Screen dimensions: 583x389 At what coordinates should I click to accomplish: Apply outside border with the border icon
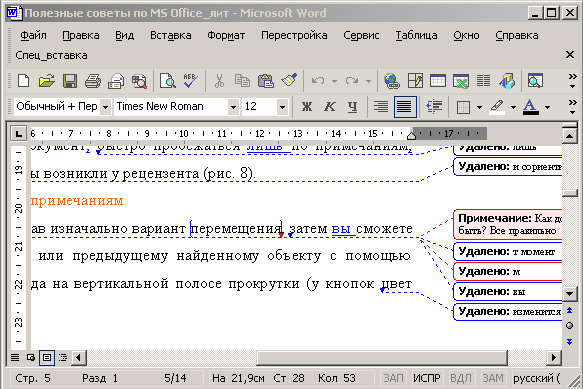[x=463, y=107]
